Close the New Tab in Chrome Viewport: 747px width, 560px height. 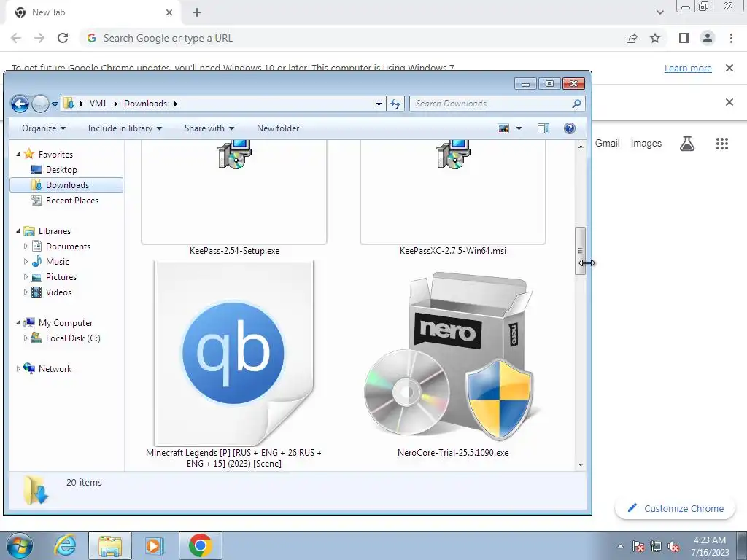[169, 12]
